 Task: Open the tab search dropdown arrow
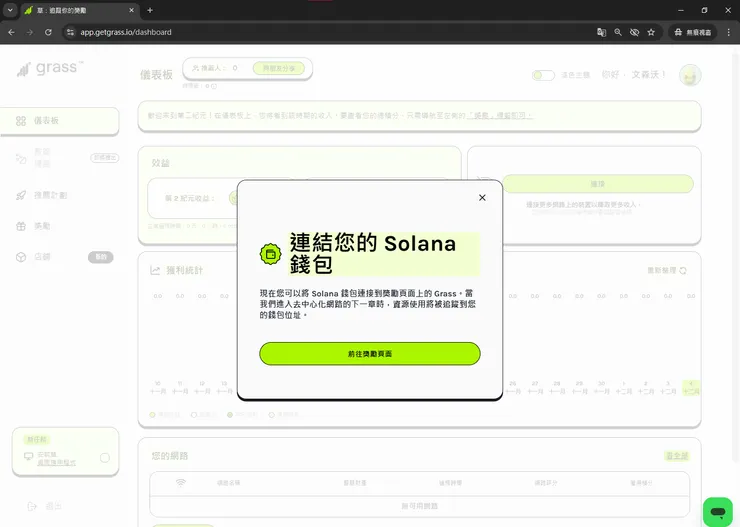point(10,10)
